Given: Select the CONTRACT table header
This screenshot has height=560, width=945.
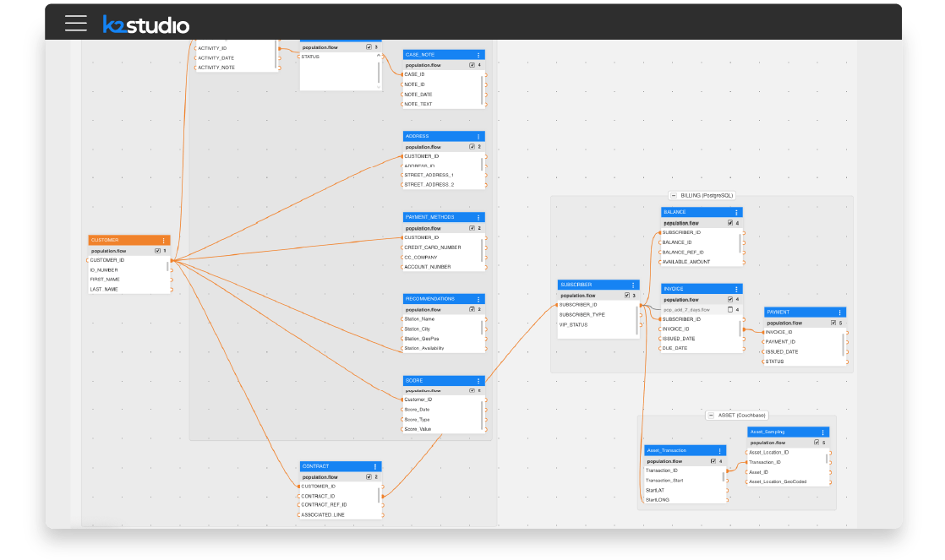Looking at the screenshot, I should point(341,466).
